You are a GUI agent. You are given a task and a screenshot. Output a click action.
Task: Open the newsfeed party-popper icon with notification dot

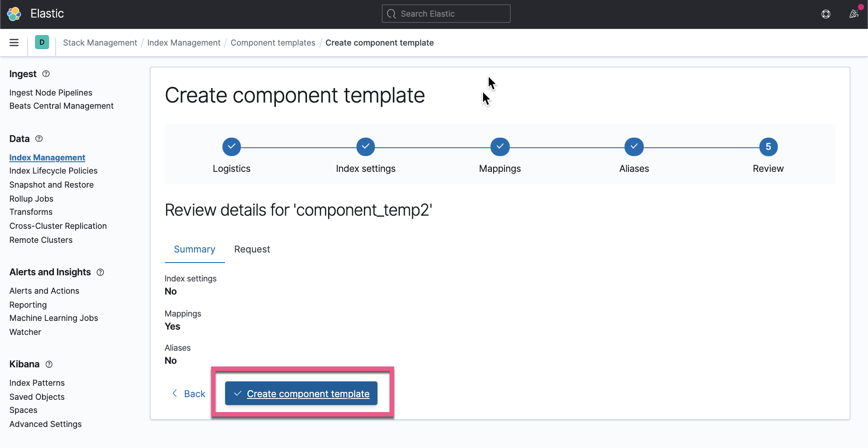click(853, 14)
